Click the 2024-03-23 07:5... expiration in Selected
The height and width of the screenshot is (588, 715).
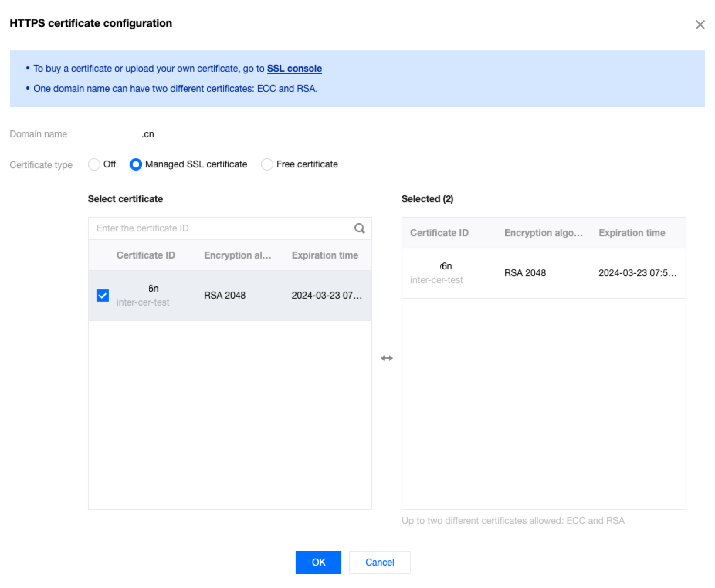637,273
